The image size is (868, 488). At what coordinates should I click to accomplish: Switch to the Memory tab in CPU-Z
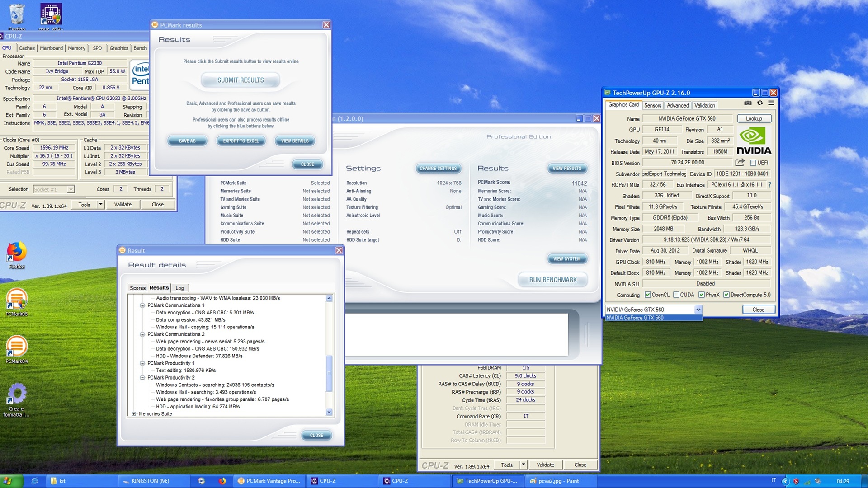(76, 48)
